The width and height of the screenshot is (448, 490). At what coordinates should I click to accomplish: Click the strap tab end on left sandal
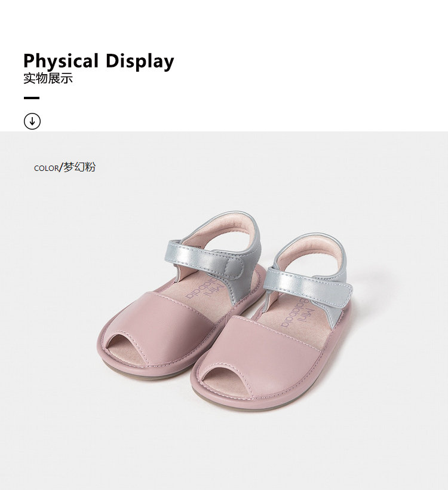(x=234, y=268)
